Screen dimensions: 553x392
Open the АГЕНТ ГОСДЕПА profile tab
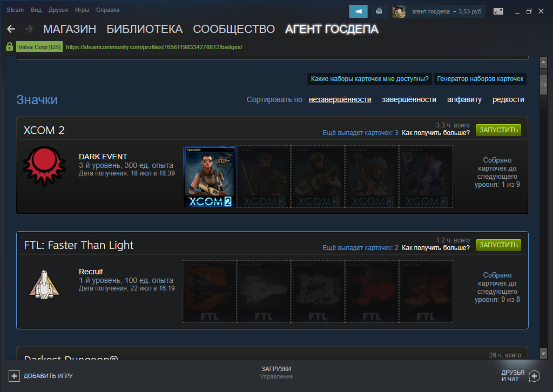pyautogui.click(x=332, y=29)
